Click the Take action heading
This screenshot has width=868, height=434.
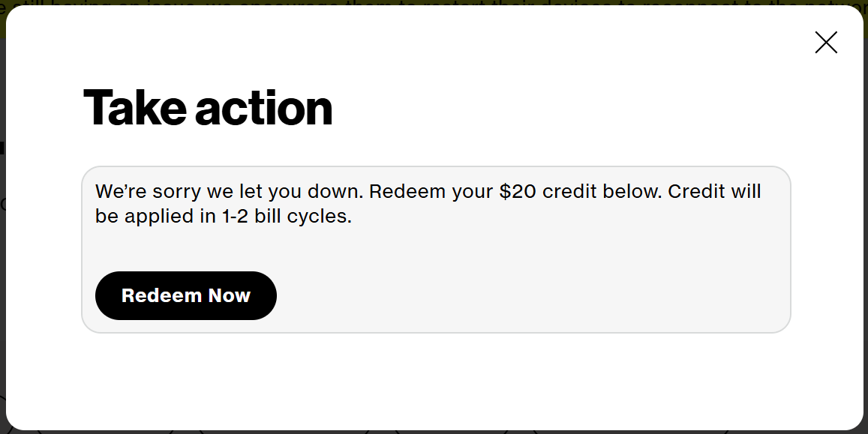[x=207, y=109]
